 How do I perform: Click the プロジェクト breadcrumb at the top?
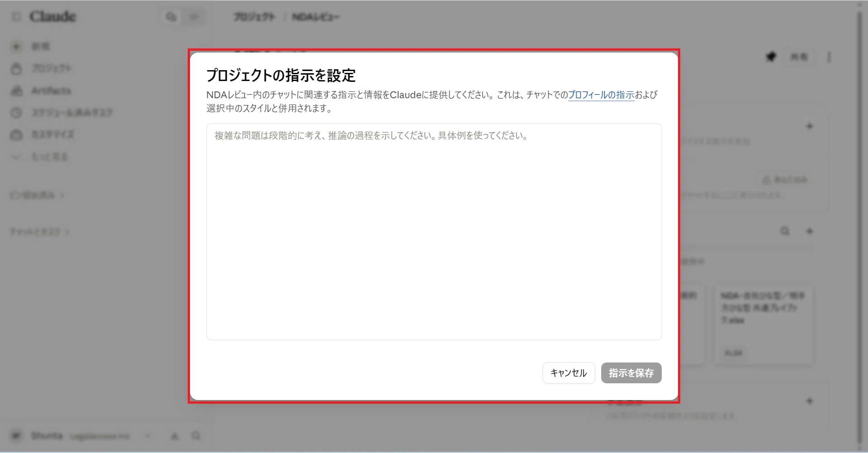click(254, 17)
